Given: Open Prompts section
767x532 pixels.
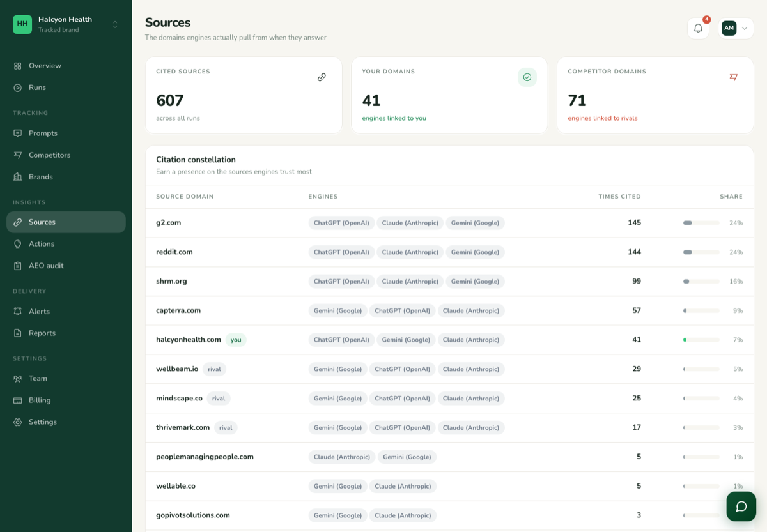Looking at the screenshot, I should 66,133.
